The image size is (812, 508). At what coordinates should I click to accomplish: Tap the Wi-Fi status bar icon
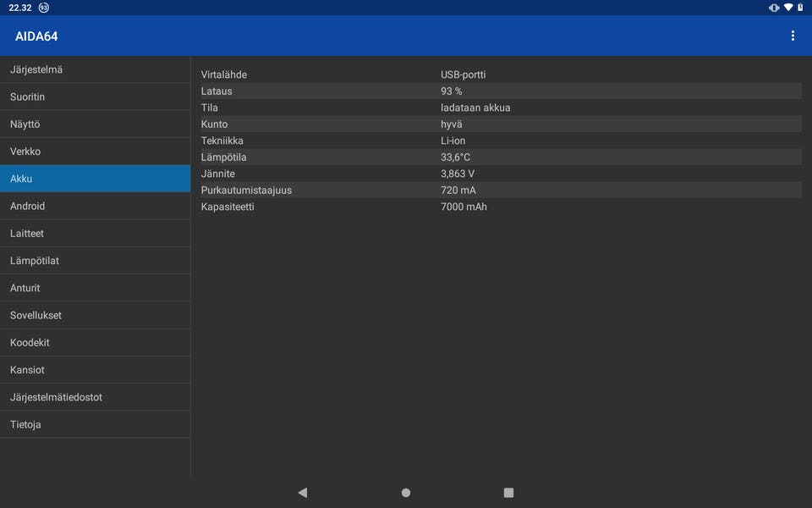click(787, 8)
